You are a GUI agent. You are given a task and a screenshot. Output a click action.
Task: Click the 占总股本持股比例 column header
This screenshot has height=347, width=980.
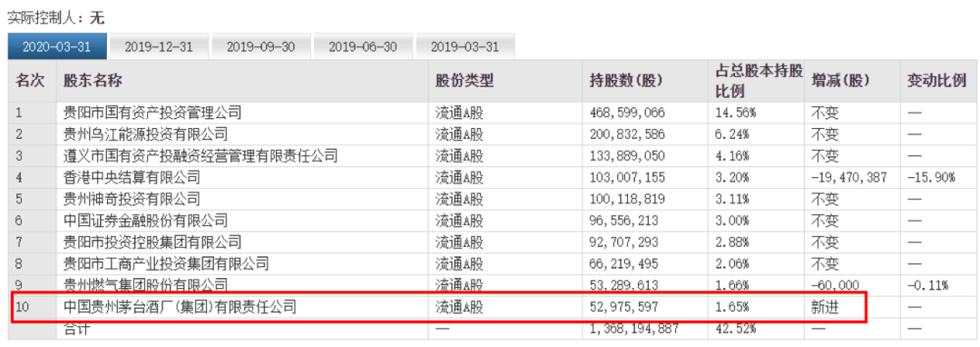tap(759, 81)
